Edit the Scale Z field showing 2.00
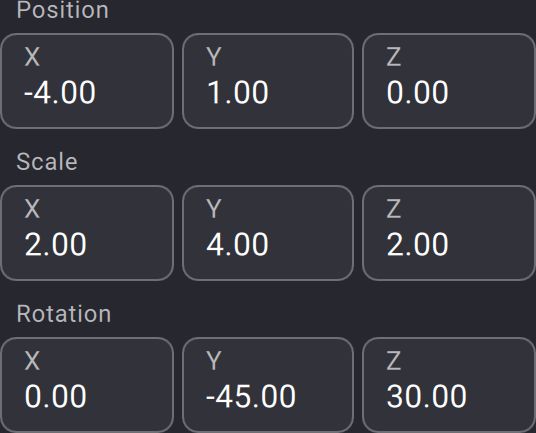Image resolution: width=536 pixels, height=433 pixels. pyautogui.click(x=448, y=233)
